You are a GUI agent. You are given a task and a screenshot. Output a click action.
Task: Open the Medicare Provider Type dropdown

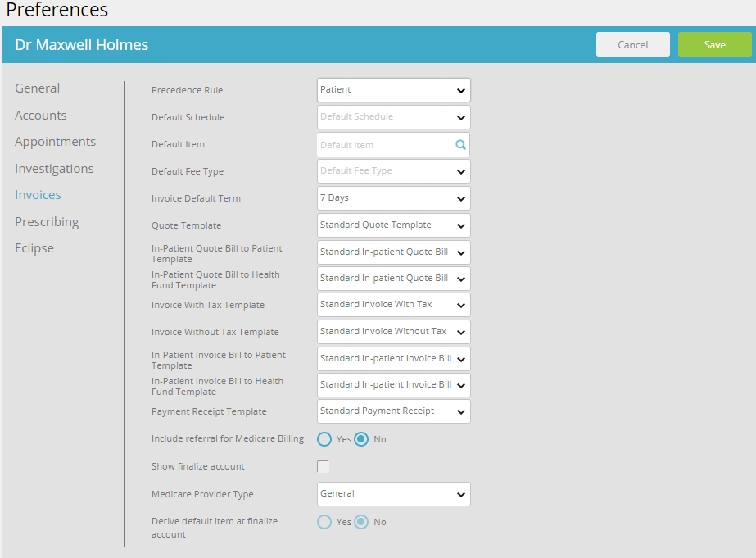[x=393, y=494]
